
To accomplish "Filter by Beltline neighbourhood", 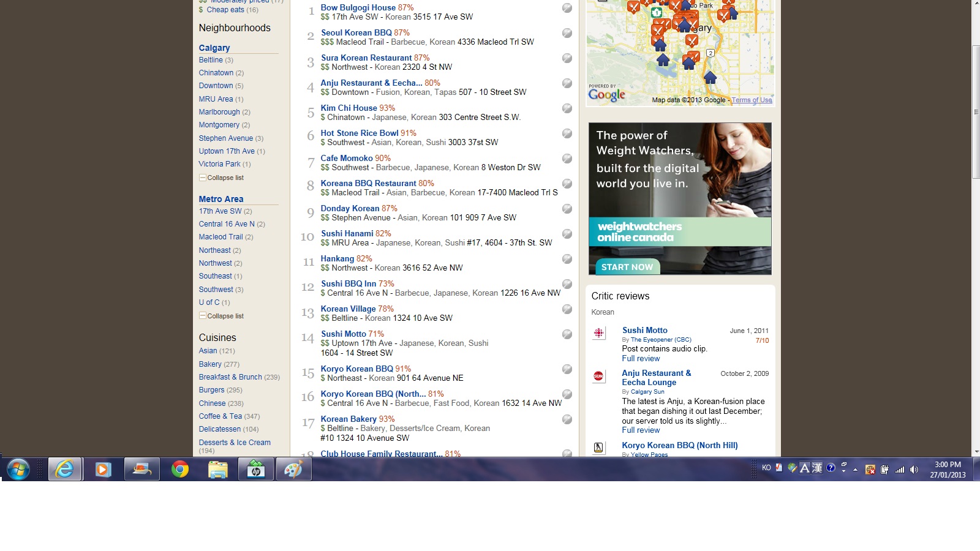I will click(x=211, y=60).
